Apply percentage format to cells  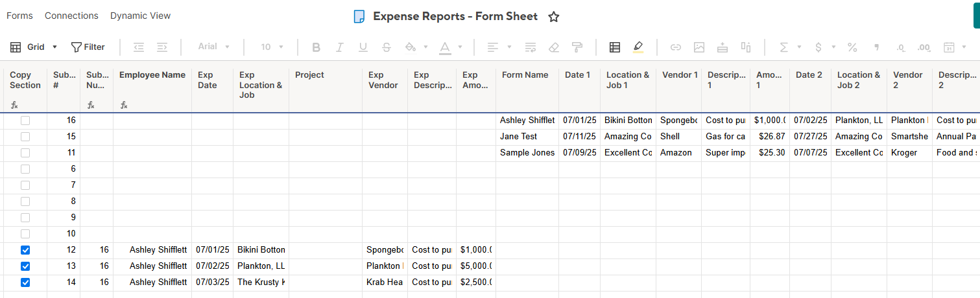click(x=852, y=47)
